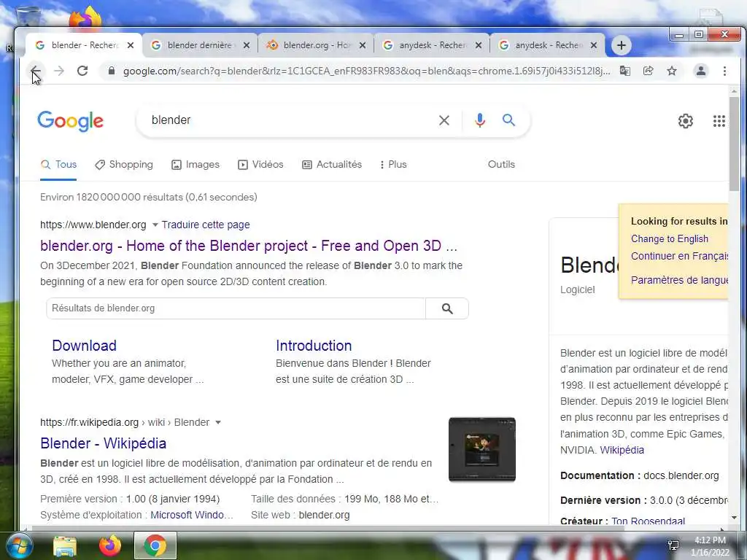Click the padlock site info icon
Screen dimensions: 747x560
pos(112,71)
